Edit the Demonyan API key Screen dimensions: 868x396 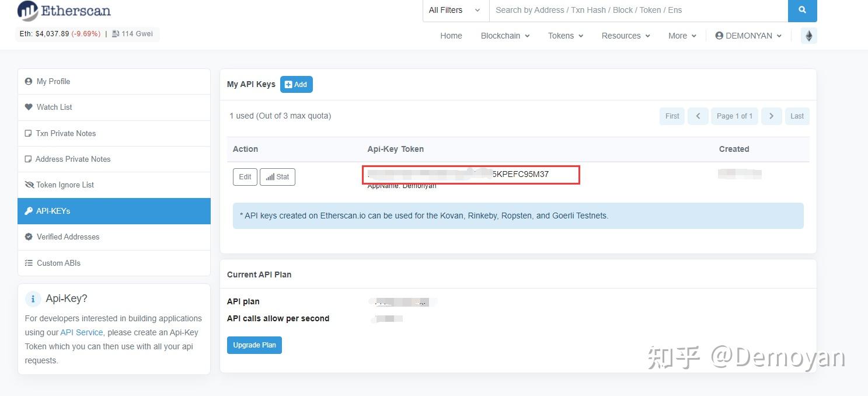(245, 177)
